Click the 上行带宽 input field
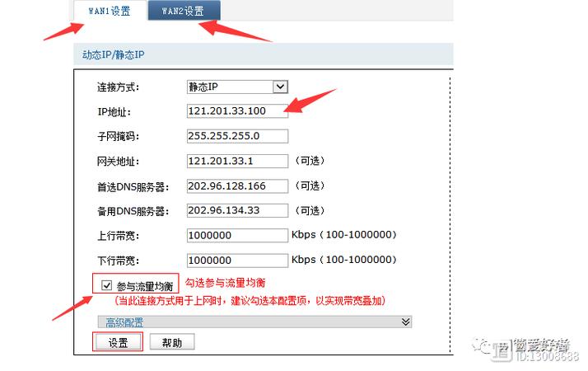The image size is (588, 371). 237,236
